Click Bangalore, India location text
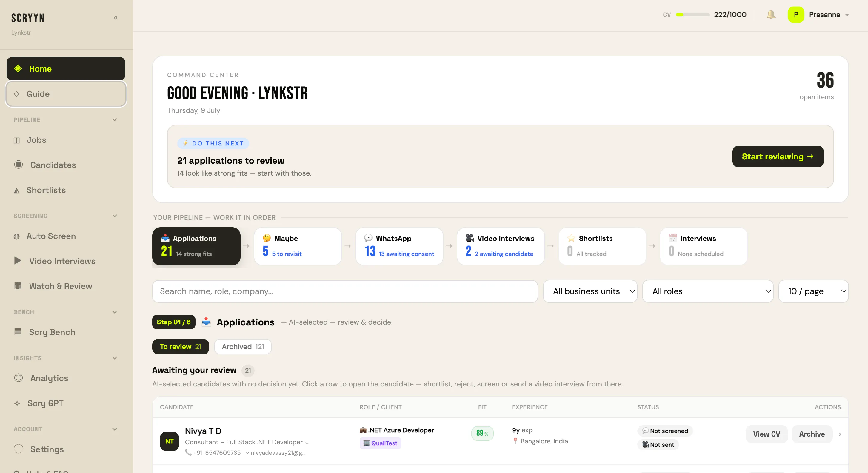868x473 pixels. pos(544,441)
